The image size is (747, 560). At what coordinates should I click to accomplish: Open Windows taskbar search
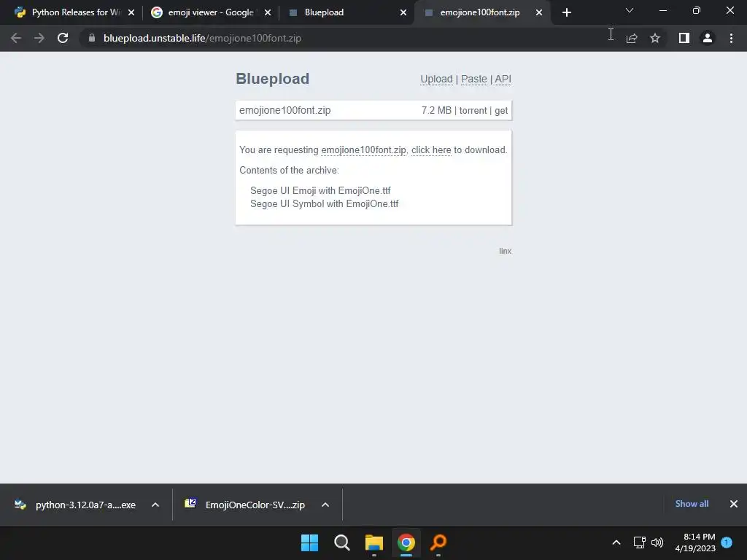(342, 542)
